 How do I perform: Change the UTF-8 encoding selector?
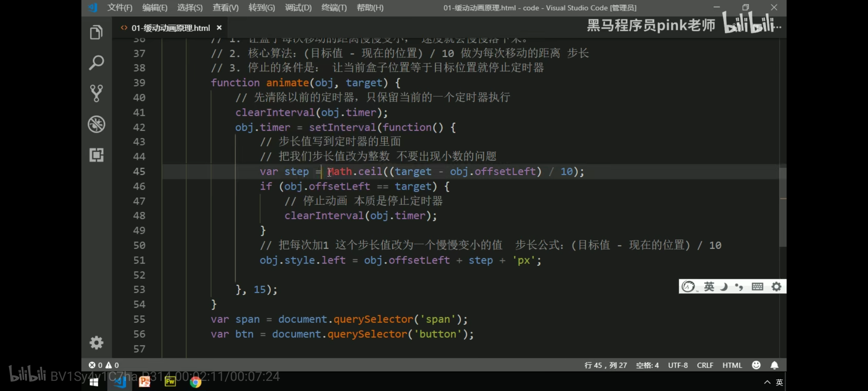coord(678,365)
